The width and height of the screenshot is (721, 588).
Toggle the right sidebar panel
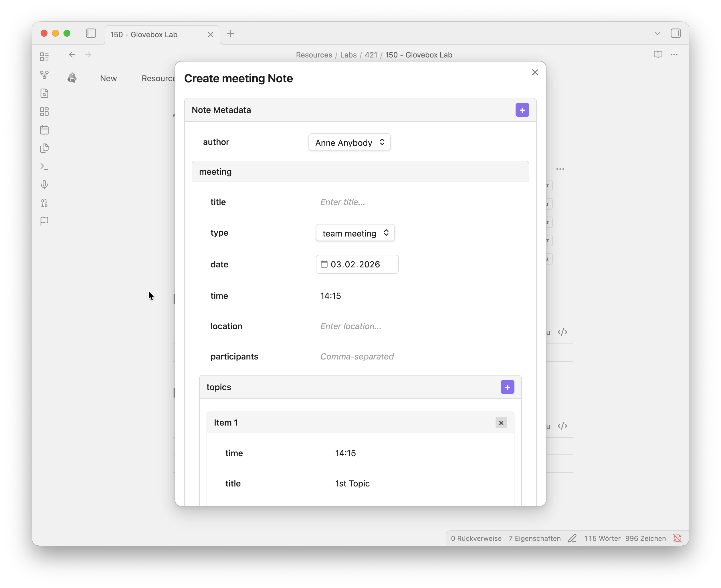676,33
